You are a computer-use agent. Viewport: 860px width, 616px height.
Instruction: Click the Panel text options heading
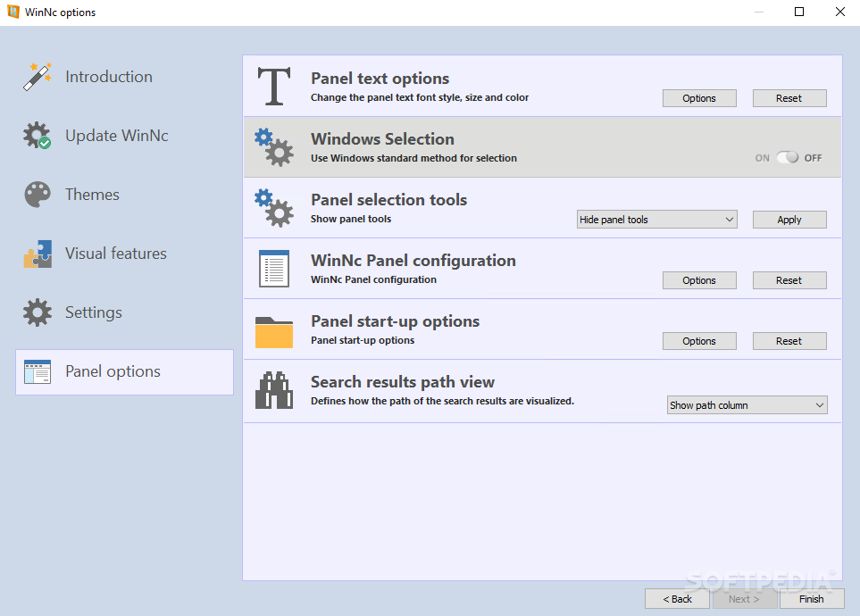pos(380,79)
